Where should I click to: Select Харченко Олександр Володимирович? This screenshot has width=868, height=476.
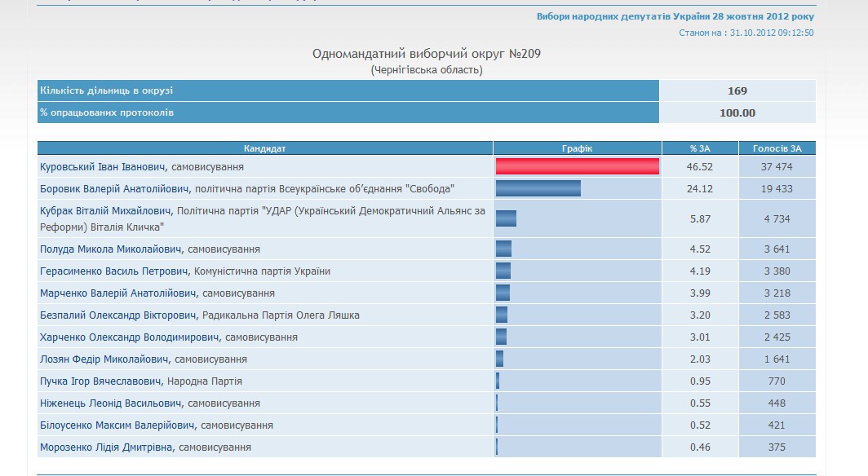pyautogui.click(x=129, y=337)
